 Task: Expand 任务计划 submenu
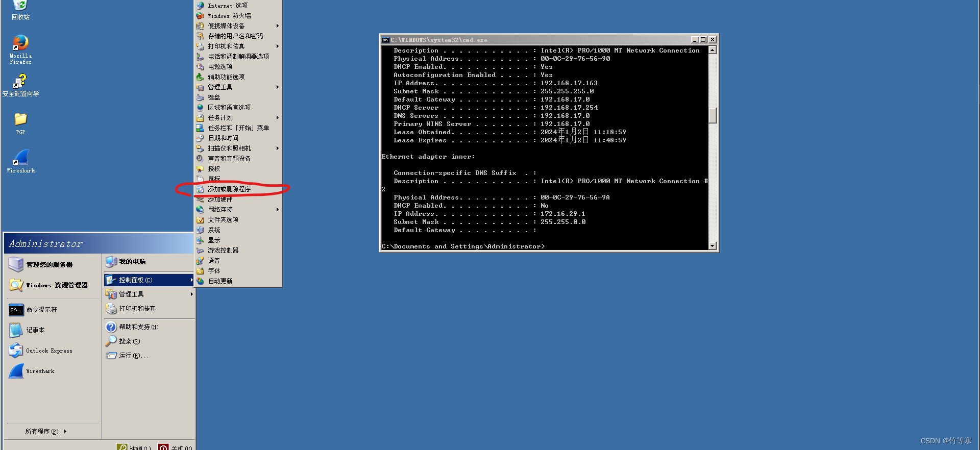coord(238,117)
